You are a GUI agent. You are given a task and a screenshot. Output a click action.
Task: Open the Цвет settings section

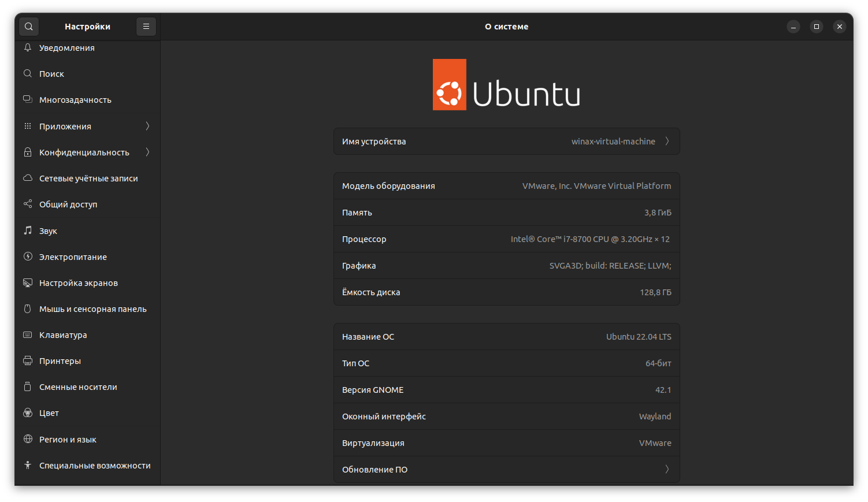tap(87, 412)
